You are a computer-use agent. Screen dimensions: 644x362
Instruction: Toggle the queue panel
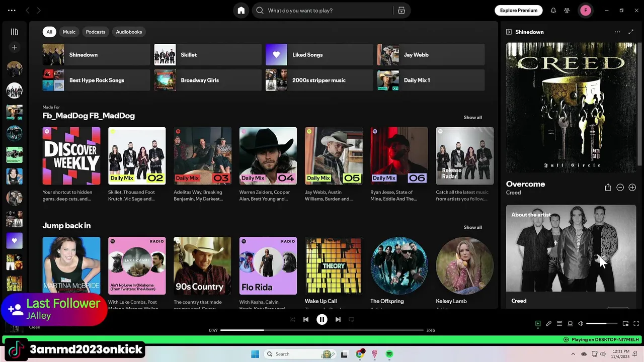pyautogui.click(x=559, y=324)
